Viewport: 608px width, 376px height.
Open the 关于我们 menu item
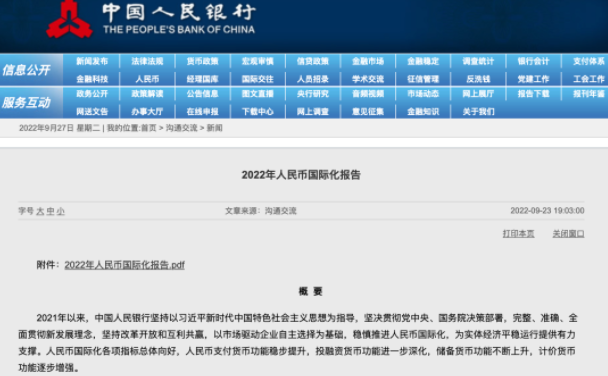[x=478, y=112]
